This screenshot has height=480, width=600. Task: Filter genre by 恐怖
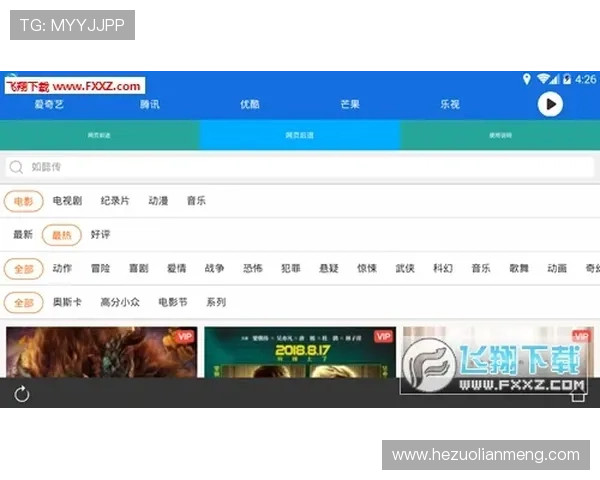[253, 268]
